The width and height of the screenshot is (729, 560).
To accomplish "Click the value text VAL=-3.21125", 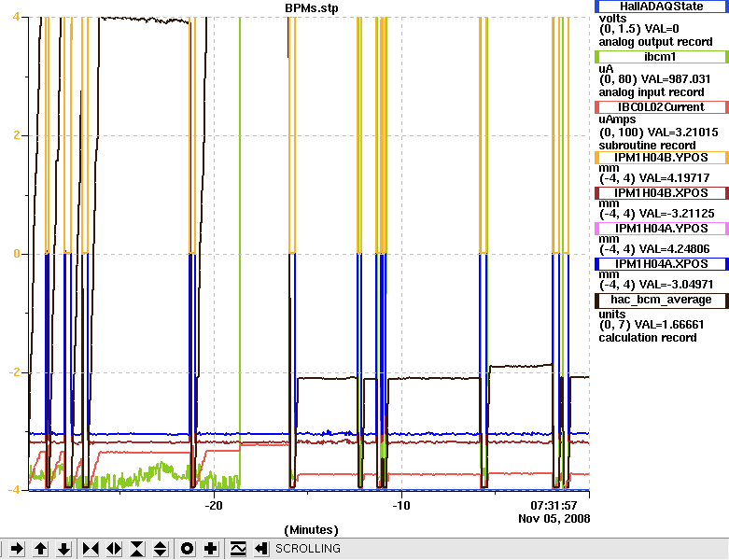I will 677,214.
